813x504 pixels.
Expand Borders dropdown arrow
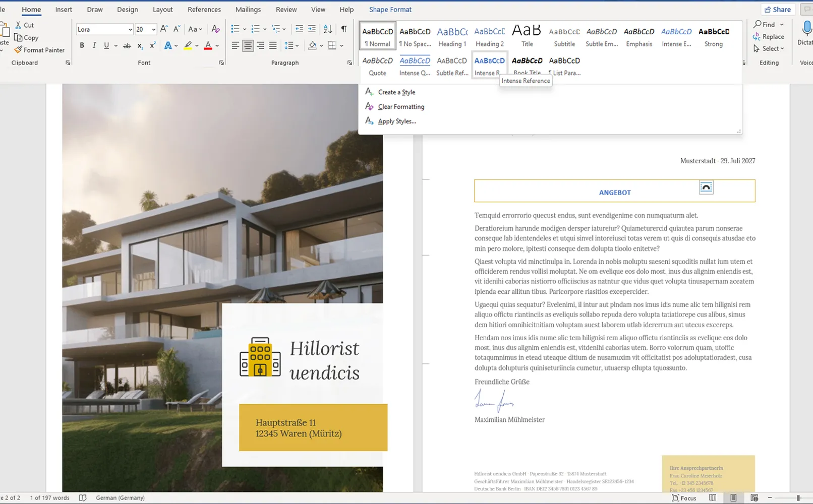click(341, 46)
